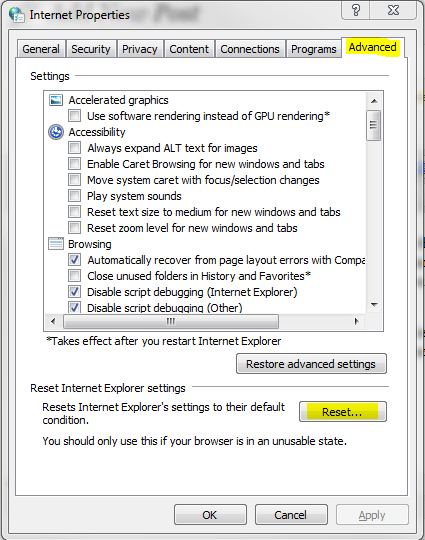Click the horizontal scroll right arrow
Screen dimensions: 425x540
(356, 321)
